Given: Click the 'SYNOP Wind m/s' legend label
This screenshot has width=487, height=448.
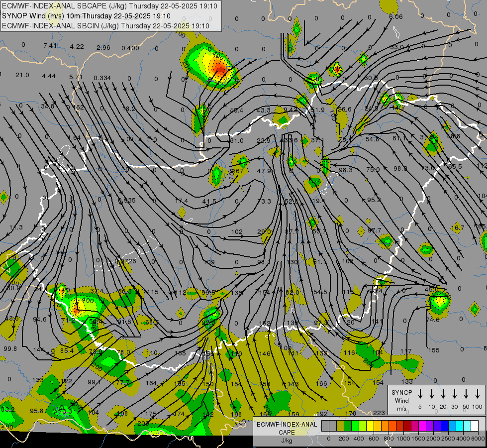Looking at the screenshot, I should pyautogui.click(x=401, y=400).
